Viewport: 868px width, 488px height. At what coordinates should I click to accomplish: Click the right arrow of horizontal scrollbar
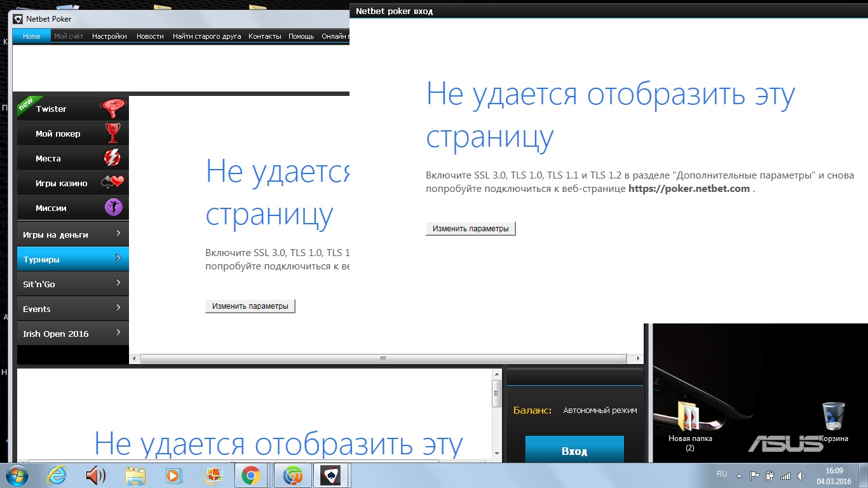tap(639, 358)
